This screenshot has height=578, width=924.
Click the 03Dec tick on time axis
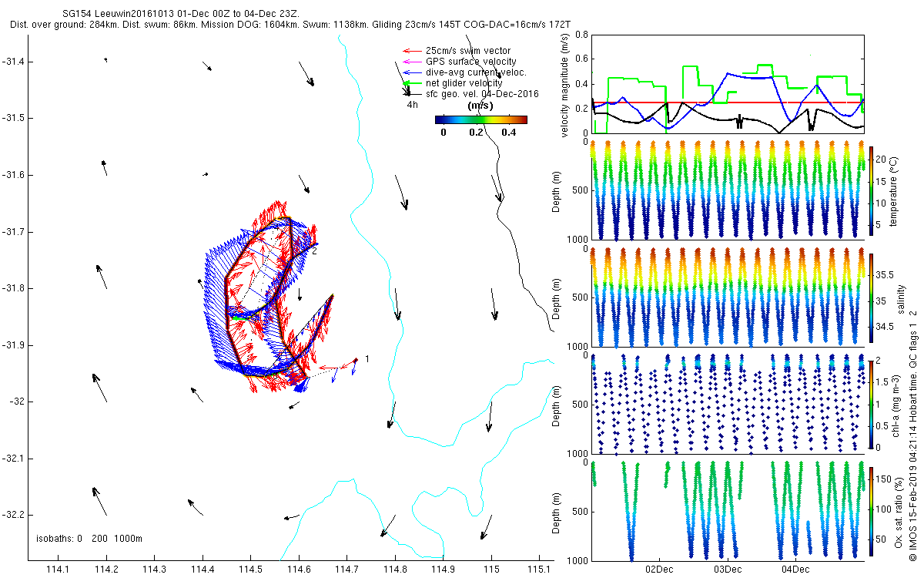(727, 569)
